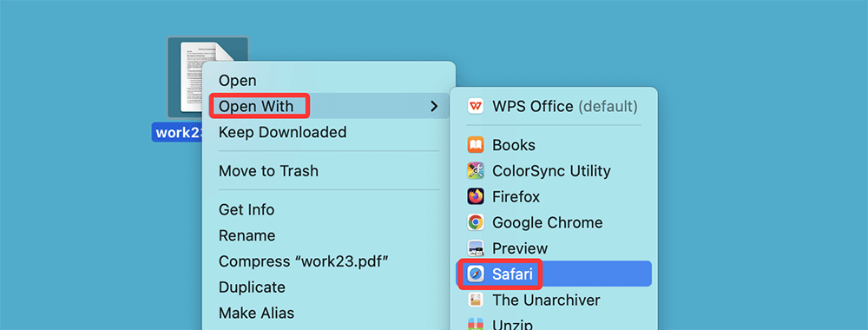The height and width of the screenshot is (330, 868).
Task: Click the work23 file name label
Action: (178, 132)
